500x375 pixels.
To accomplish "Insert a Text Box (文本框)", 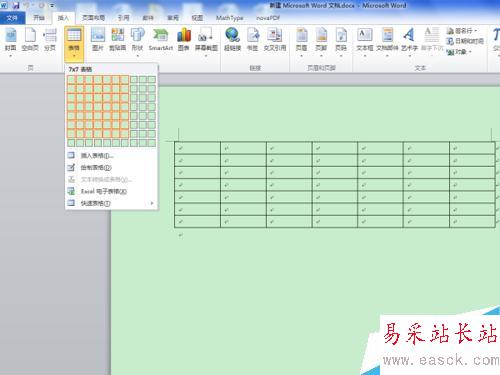I will point(365,42).
